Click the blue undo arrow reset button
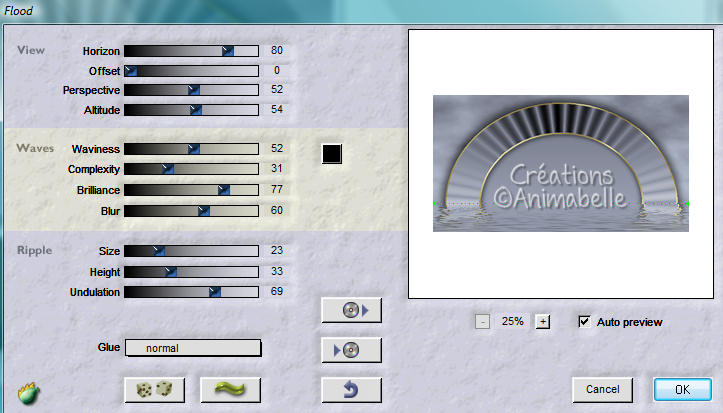Image resolution: width=723 pixels, height=413 pixels. (351, 390)
